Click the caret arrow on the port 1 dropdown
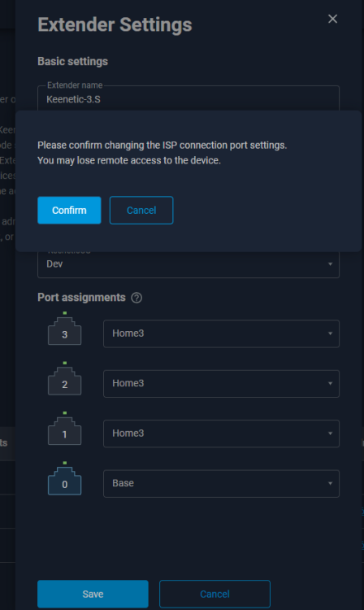Viewport: 364px width, 610px height. [x=330, y=434]
